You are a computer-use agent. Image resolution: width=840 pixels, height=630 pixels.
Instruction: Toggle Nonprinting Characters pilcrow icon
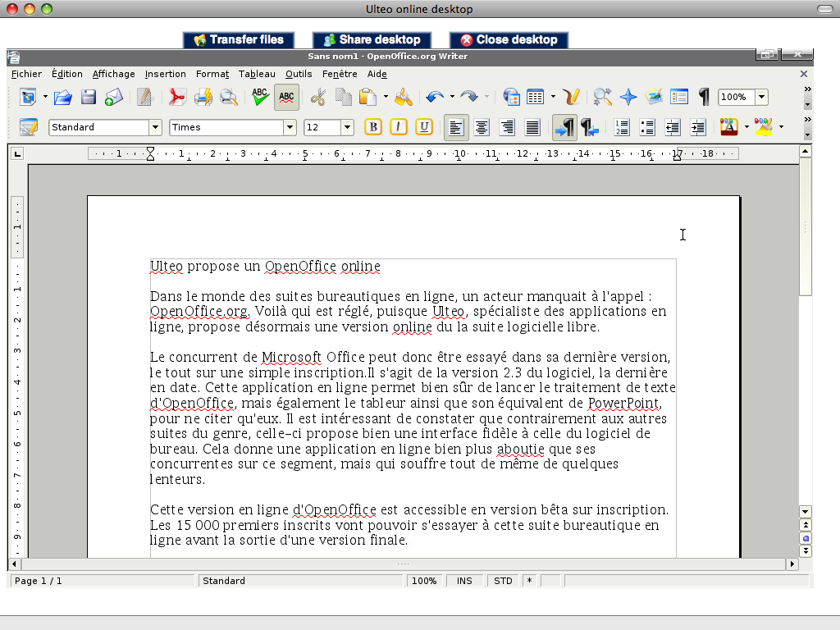click(704, 97)
